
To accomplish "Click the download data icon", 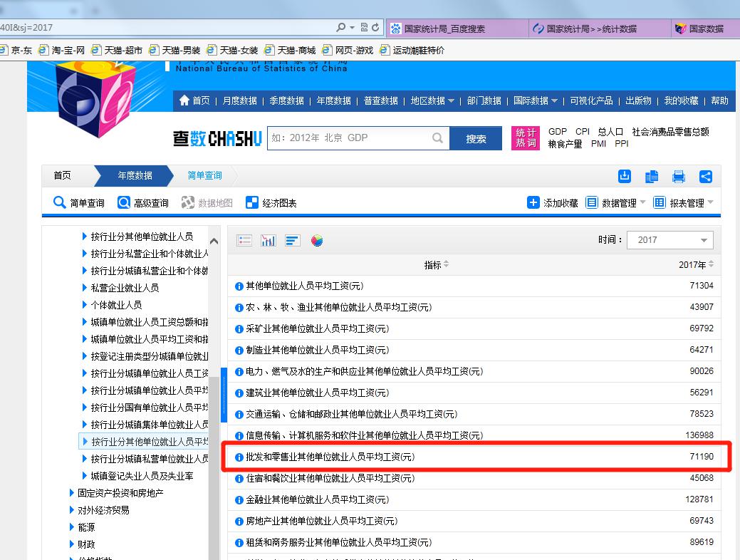I will [625, 177].
